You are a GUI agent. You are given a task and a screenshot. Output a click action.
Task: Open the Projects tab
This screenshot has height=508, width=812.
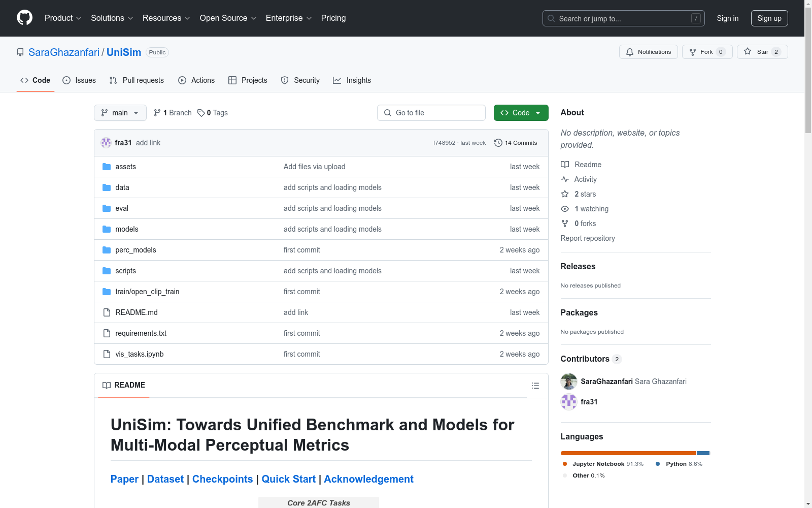(x=248, y=80)
